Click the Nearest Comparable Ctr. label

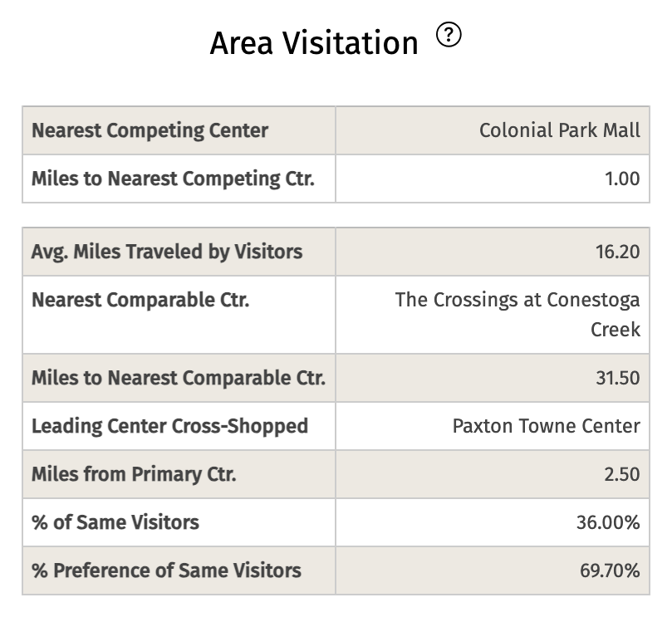[x=140, y=300]
